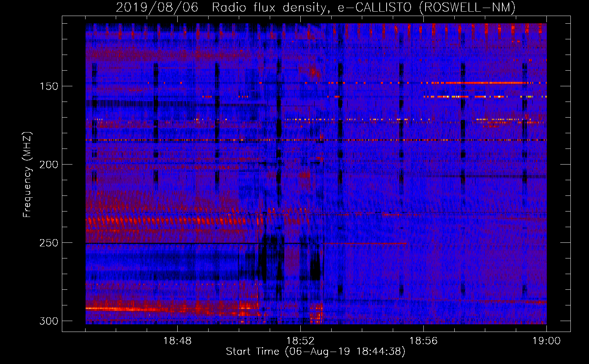Click the plot title 'Radio flux density, e-CALLISTO (ROSWELL-NM)'

tap(364, 7)
